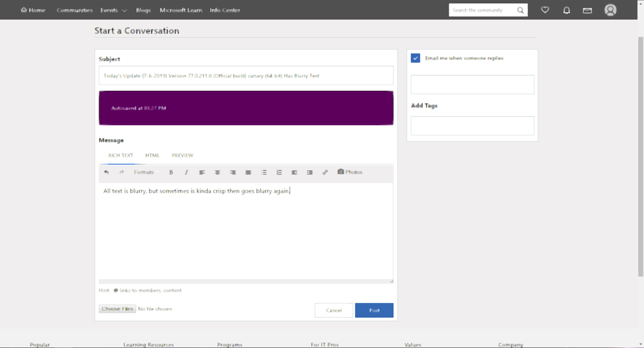Click the search magnifier icon
The height and width of the screenshot is (348, 644).
520,10
